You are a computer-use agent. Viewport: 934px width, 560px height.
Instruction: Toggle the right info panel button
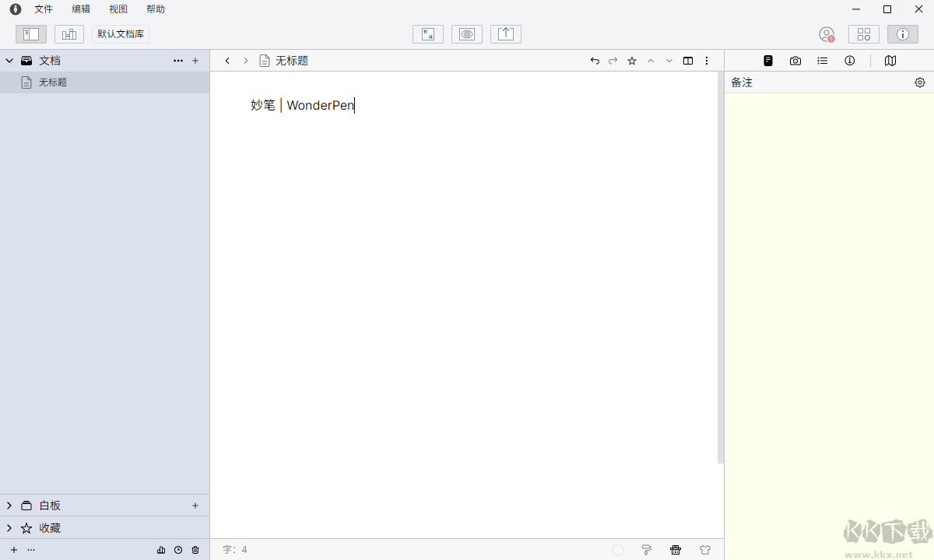pos(903,34)
